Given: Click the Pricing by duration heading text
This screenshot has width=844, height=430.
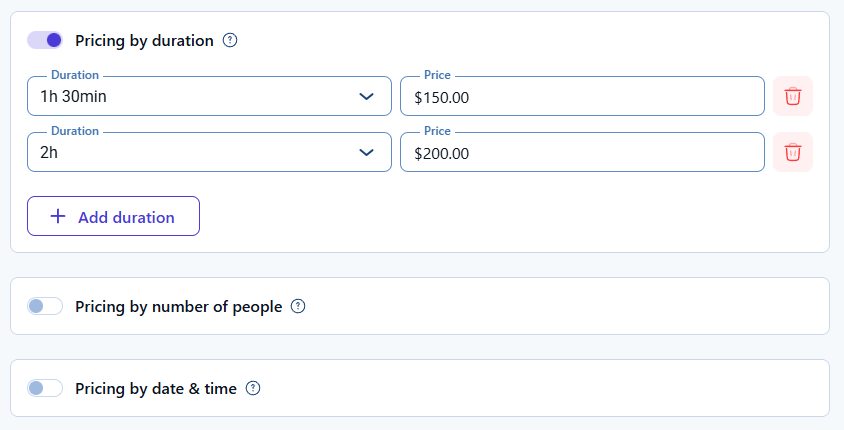Looking at the screenshot, I should [x=144, y=41].
